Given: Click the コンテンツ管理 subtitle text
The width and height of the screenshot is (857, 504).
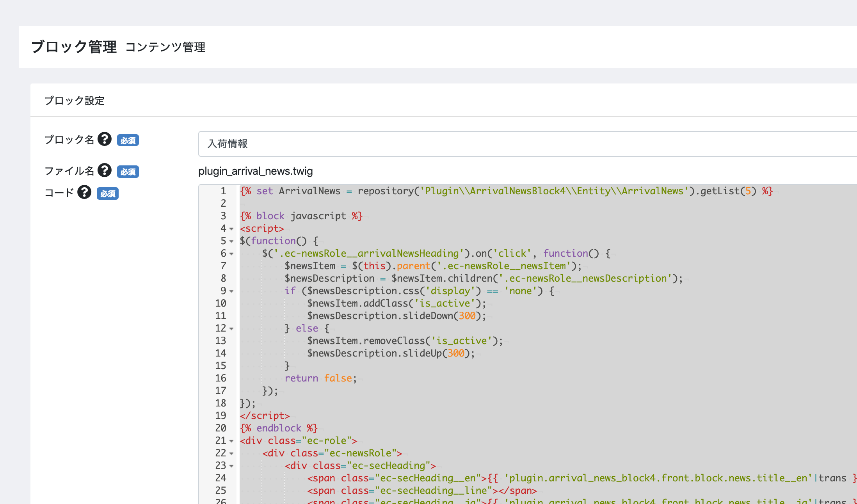Looking at the screenshot, I should [x=165, y=47].
